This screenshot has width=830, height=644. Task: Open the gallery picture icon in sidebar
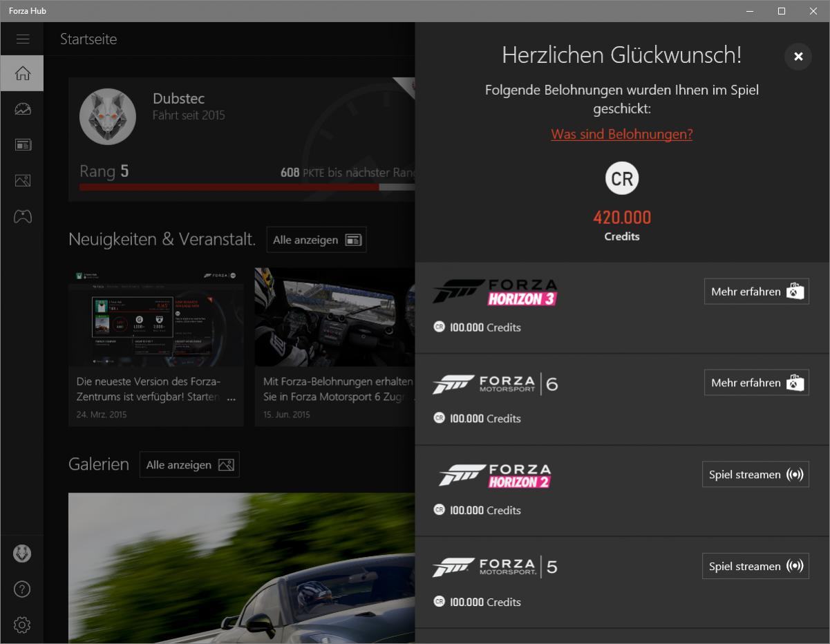click(x=22, y=181)
